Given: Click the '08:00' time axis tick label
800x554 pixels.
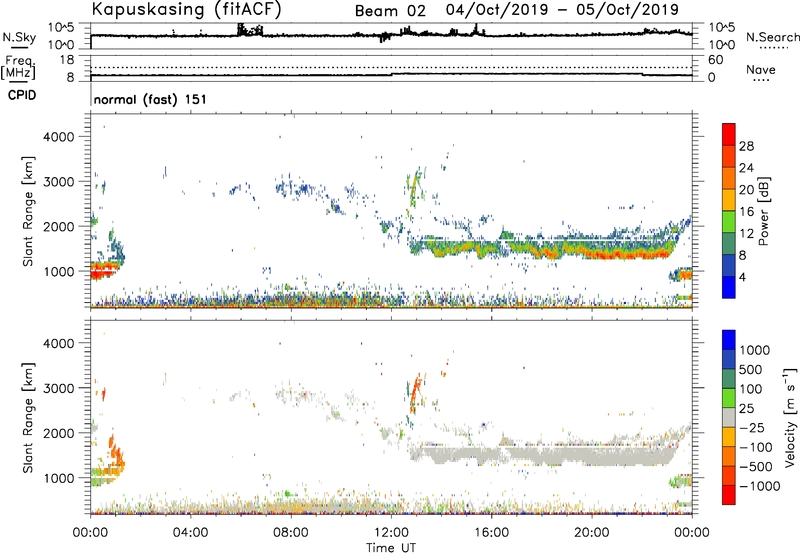Looking at the screenshot, I should [291, 533].
